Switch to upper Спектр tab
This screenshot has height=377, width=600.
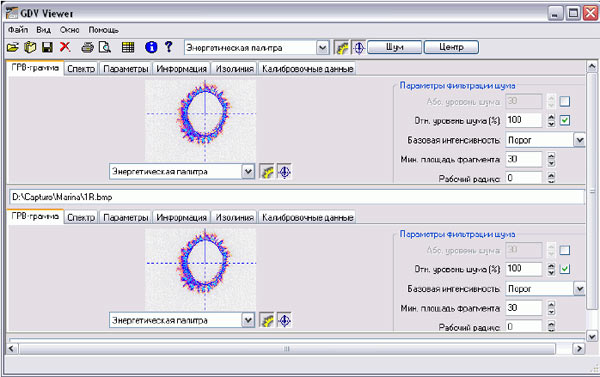[x=81, y=69]
